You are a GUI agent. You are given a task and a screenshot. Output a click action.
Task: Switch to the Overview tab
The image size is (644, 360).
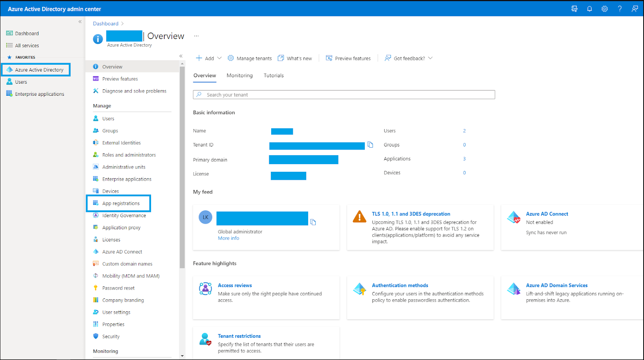click(204, 76)
